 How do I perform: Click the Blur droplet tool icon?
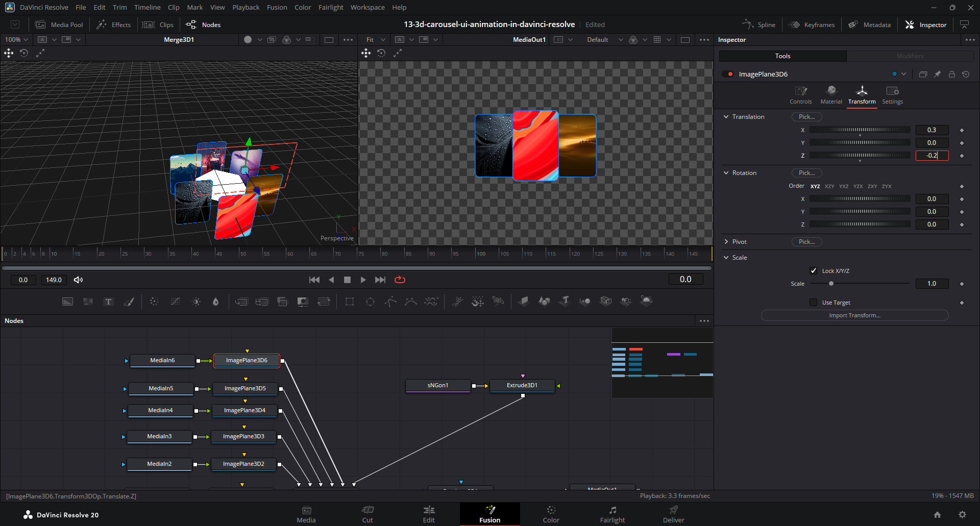[215, 302]
